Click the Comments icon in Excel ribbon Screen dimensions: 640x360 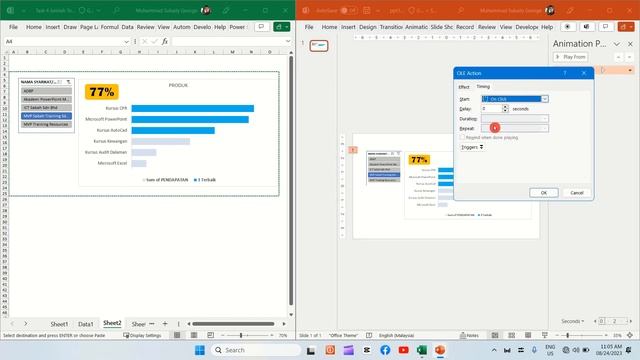[x=261, y=27]
